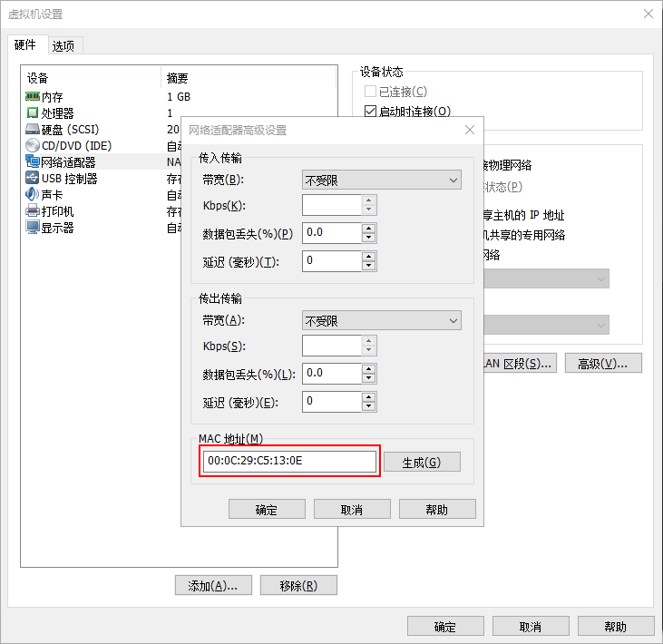Open the outgoing 带宽(A) dropdown
The height and width of the screenshot is (644, 663).
pyautogui.click(x=382, y=320)
